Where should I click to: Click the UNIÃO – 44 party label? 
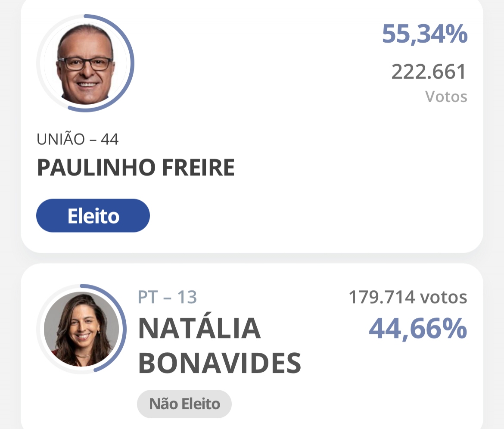click(78, 139)
